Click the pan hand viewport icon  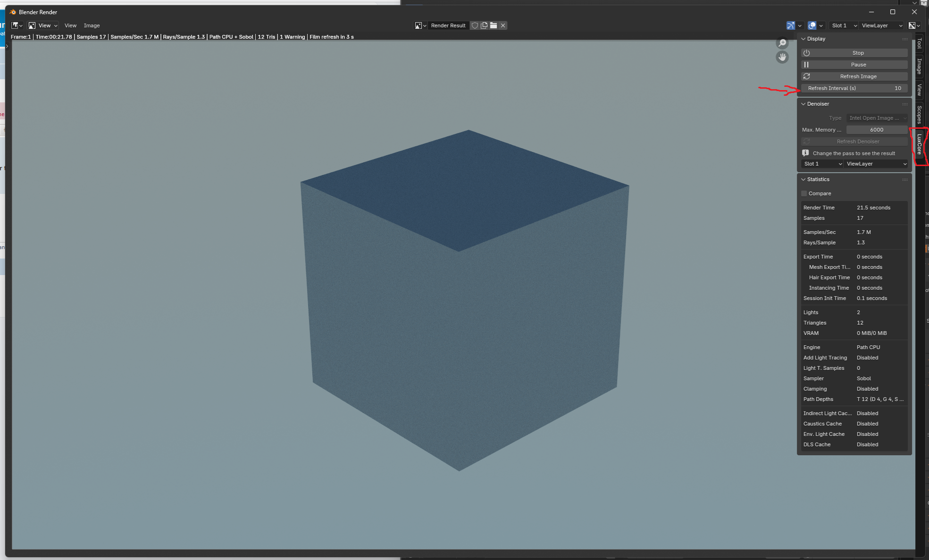tap(782, 57)
